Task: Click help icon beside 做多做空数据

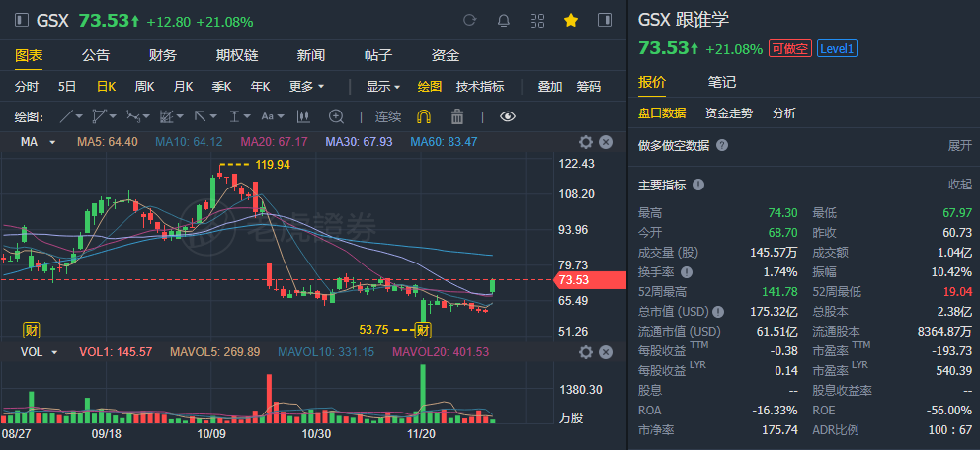Action: [x=722, y=145]
